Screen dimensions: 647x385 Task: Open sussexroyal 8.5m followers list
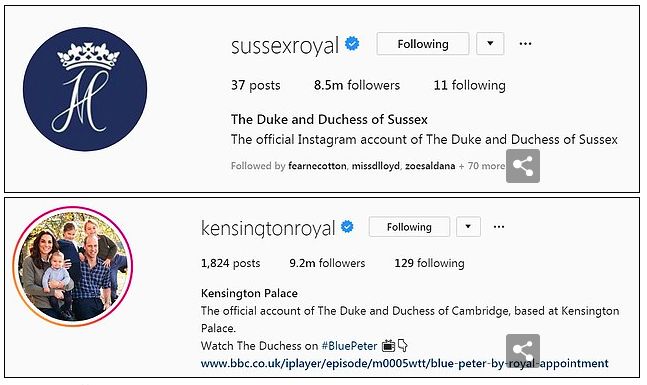[x=357, y=85]
